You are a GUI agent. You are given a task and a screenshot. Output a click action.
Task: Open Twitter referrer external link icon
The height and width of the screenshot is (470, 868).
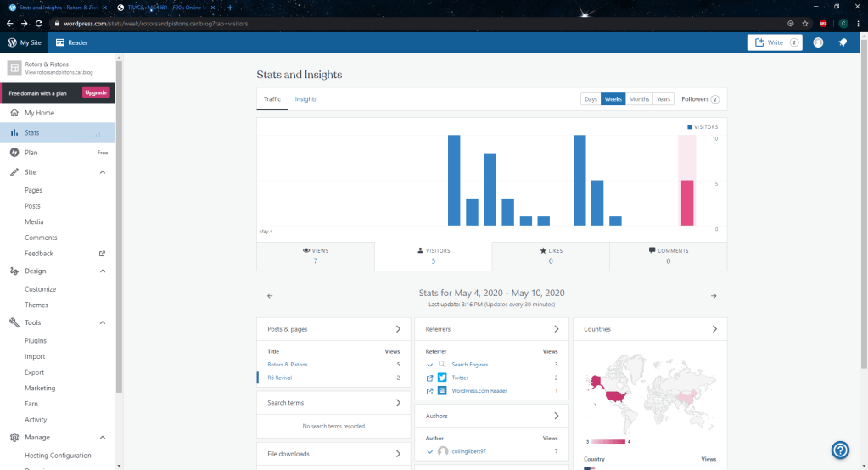(430, 378)
